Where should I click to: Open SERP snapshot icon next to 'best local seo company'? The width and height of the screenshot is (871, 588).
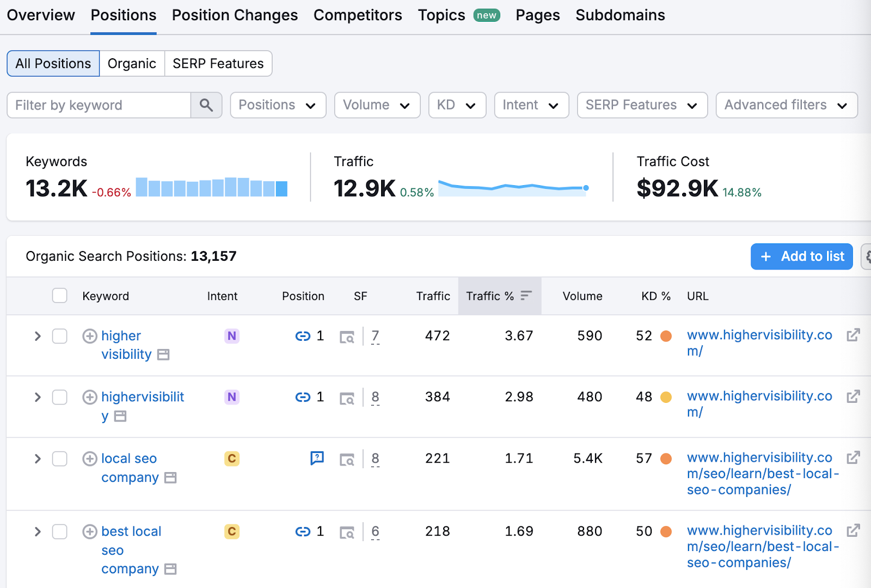click(x=170, y=569)
